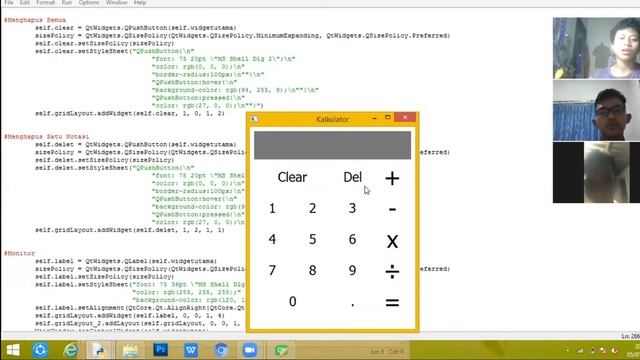Click line 'self.label.setSizePolicy(sizePolicy)'

(104, 277)
